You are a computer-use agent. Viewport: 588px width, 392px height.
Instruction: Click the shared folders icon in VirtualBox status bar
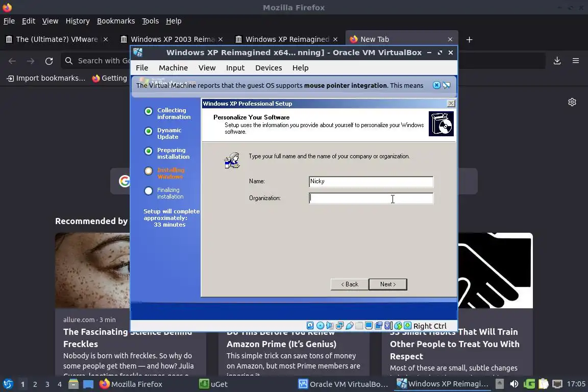click(359, 326)
